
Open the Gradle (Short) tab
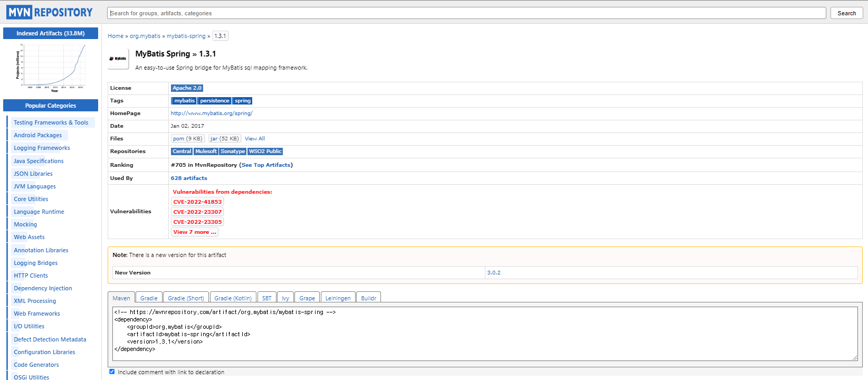point(186,298)
